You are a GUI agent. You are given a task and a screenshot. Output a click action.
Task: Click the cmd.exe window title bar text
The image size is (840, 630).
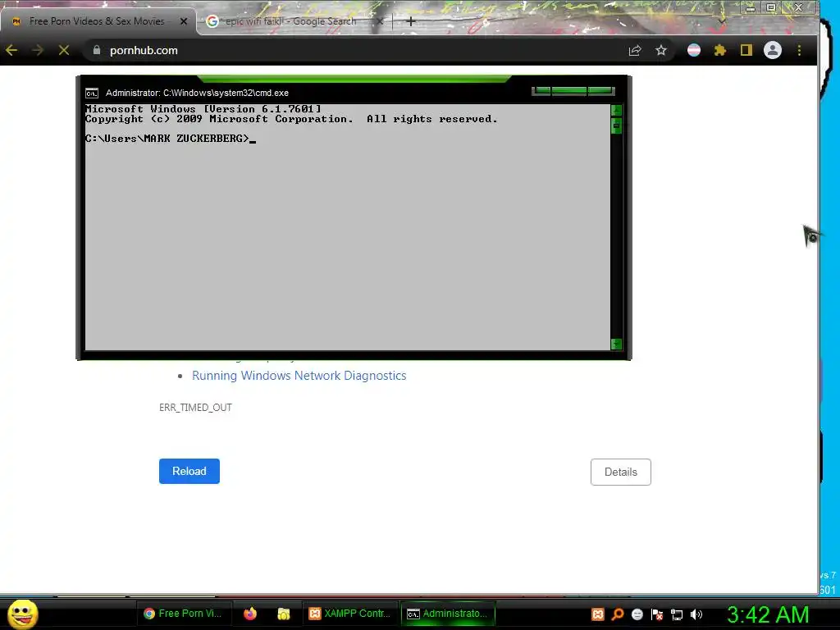tap(197, 94)
